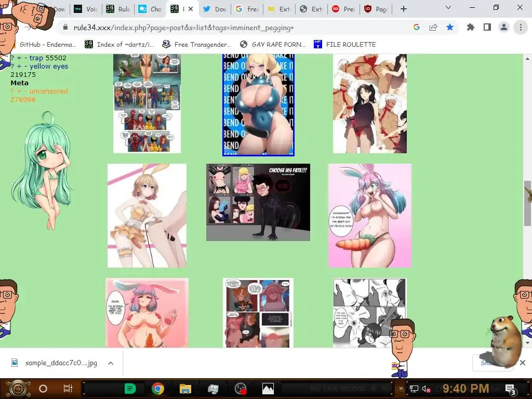This screenshot has width=532, height=399.
Task: Open the green app taskbar icon
Action: click(x=130, y=389)
